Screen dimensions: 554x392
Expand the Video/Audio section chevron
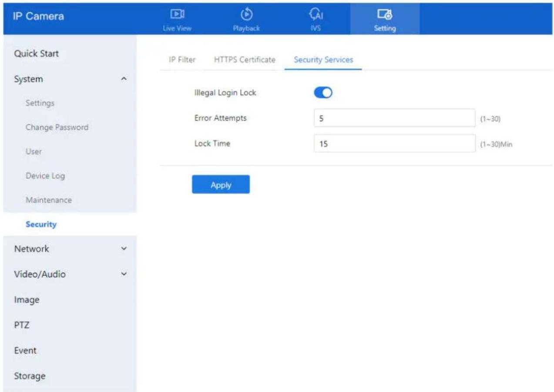click(x=124, y=275)
